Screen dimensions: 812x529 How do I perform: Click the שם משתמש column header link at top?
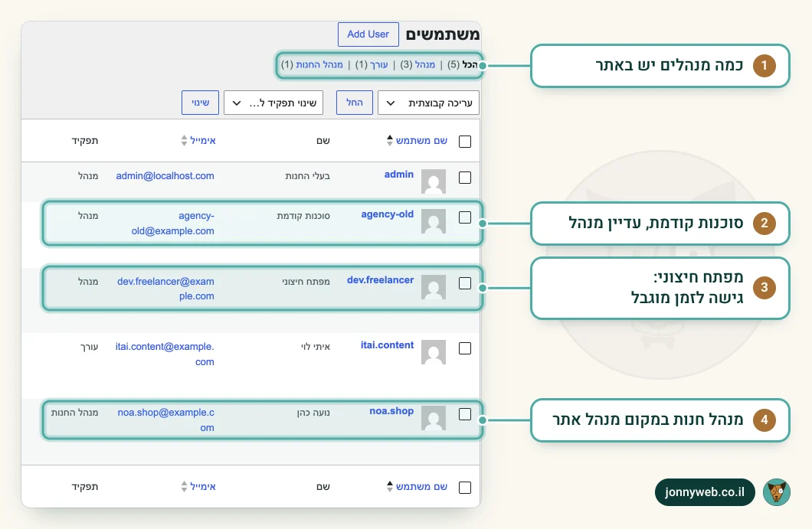pos(421,141)
